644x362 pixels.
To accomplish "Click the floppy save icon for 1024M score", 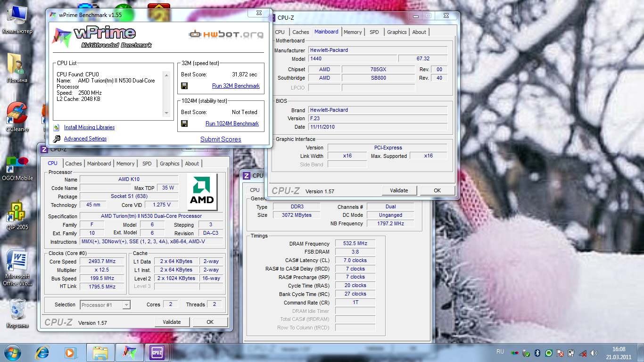I will pos(184,123).
